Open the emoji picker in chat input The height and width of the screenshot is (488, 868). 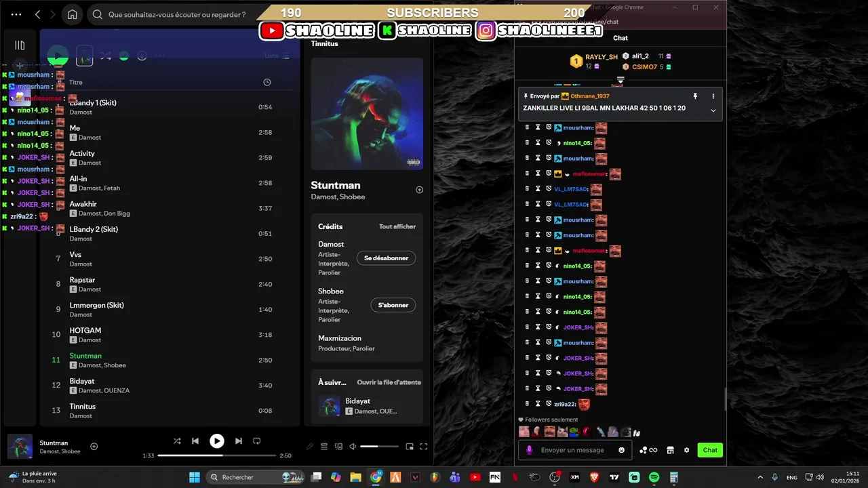621,450
